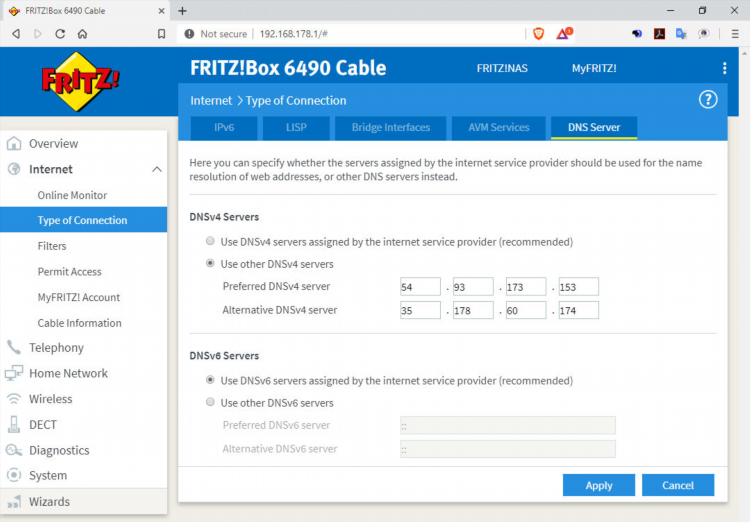
Task: Click the Adobe PDF extension icon
Action: [x=659, y=33]
